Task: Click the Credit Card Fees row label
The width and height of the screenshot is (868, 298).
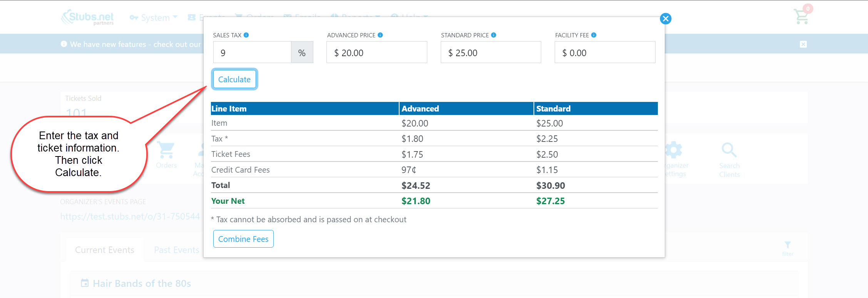Action: click(x=240, y=170)
